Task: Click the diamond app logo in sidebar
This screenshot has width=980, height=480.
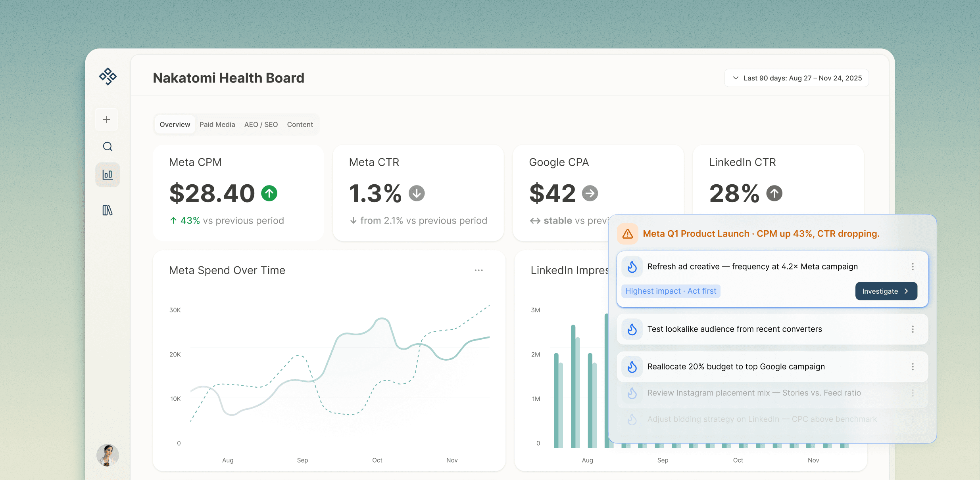Action: [x=108, y=76]
